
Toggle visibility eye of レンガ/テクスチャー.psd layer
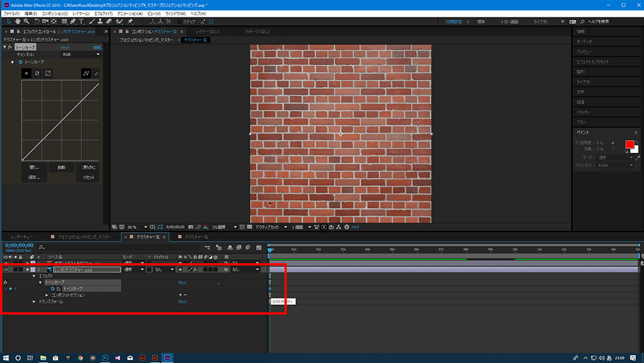coord(6,270)
